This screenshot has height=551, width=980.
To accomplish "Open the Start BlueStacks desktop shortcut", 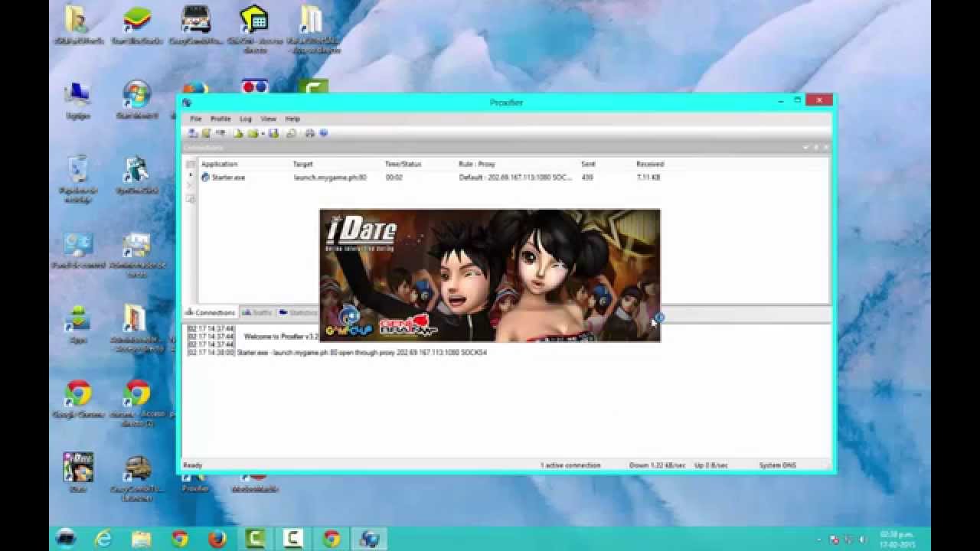I will tap(137, 23).
